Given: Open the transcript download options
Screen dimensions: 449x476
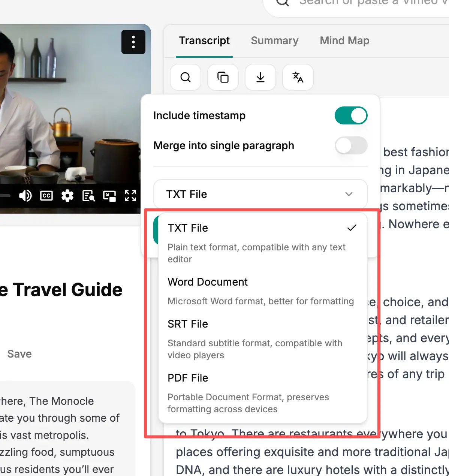Looking at the screenshot, I should pyautogui.click(x=260, y=77).
